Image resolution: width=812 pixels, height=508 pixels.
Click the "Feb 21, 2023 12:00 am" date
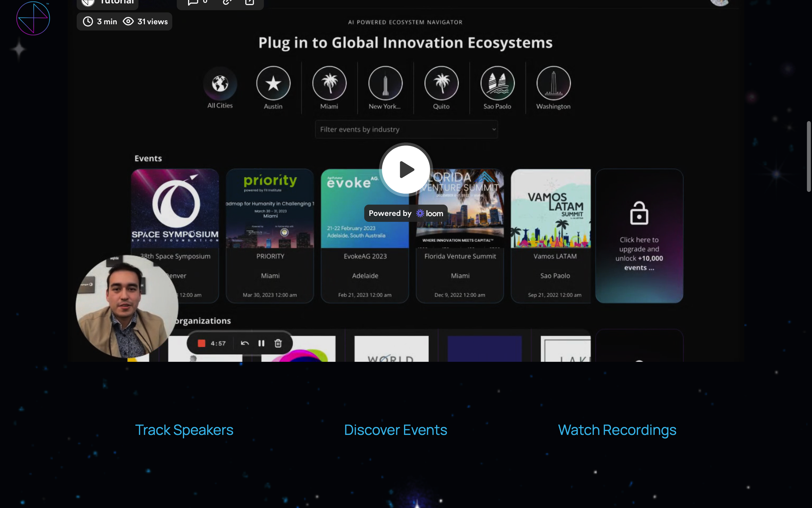[x=365, y=295]
